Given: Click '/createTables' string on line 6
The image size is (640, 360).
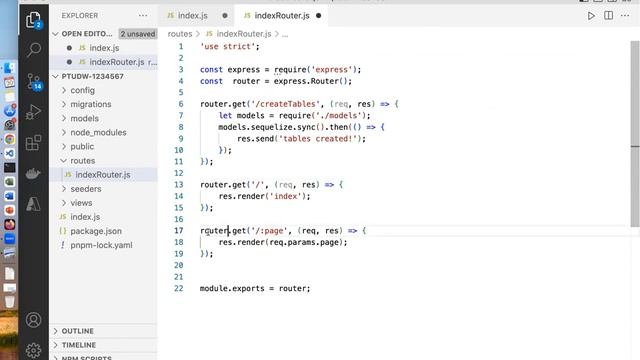Looking at the screenshot, I should (285, 104).
